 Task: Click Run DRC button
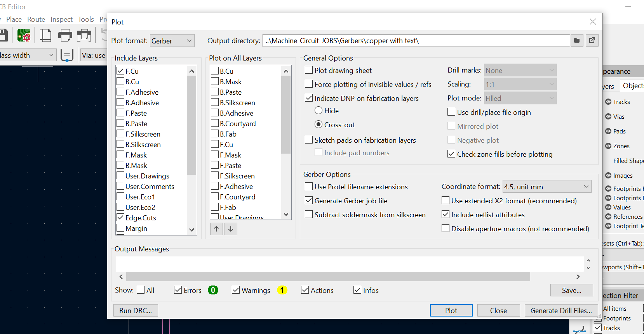[136, 310]
